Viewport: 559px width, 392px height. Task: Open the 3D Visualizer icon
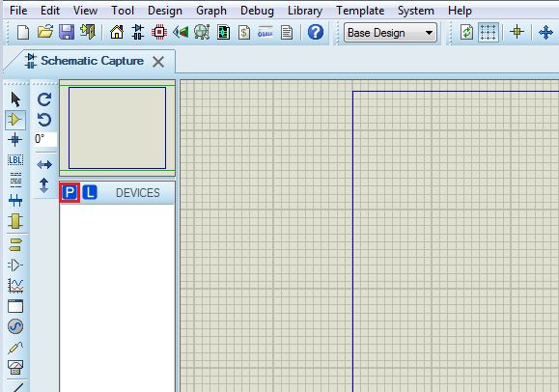(x=181, y=33)
